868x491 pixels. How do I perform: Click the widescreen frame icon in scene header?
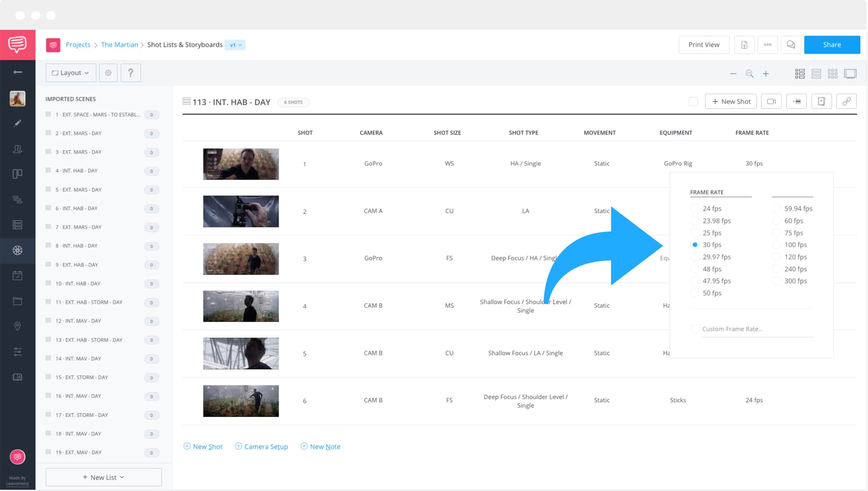pyautogui.click(x=797, y=101)
